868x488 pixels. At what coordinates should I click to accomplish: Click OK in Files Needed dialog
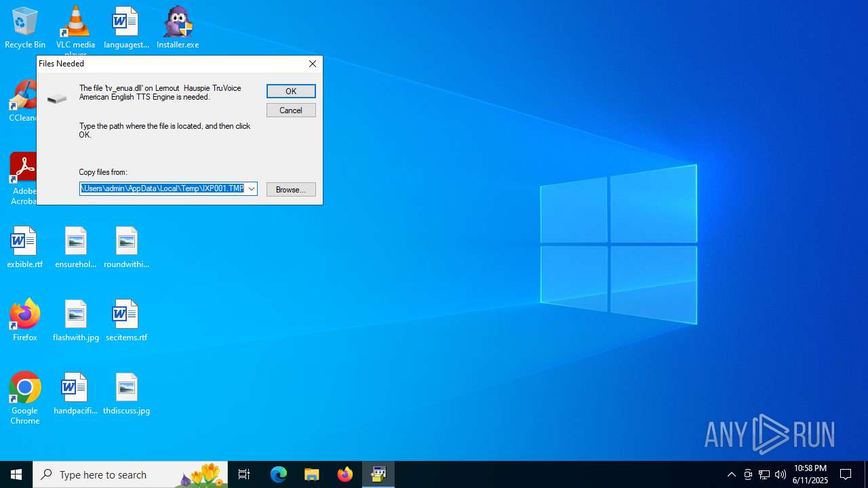(x=291, y=91)
